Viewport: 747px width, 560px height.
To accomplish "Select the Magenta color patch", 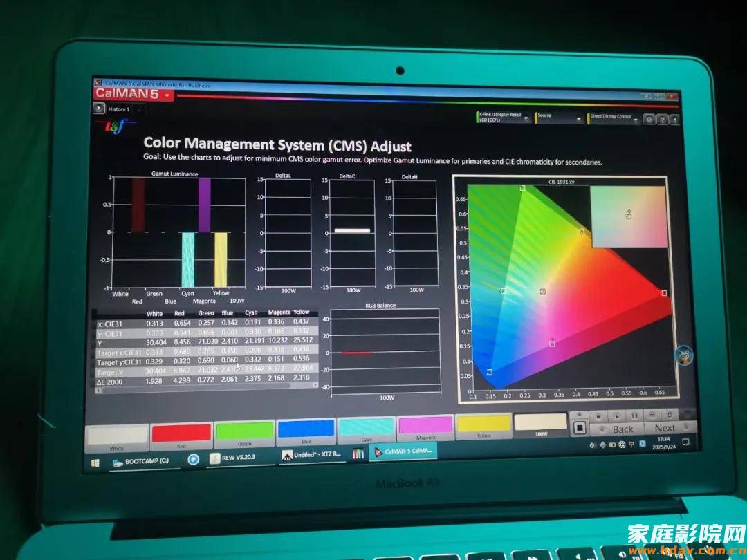I will pyautogui.click(x=425, y=427).
